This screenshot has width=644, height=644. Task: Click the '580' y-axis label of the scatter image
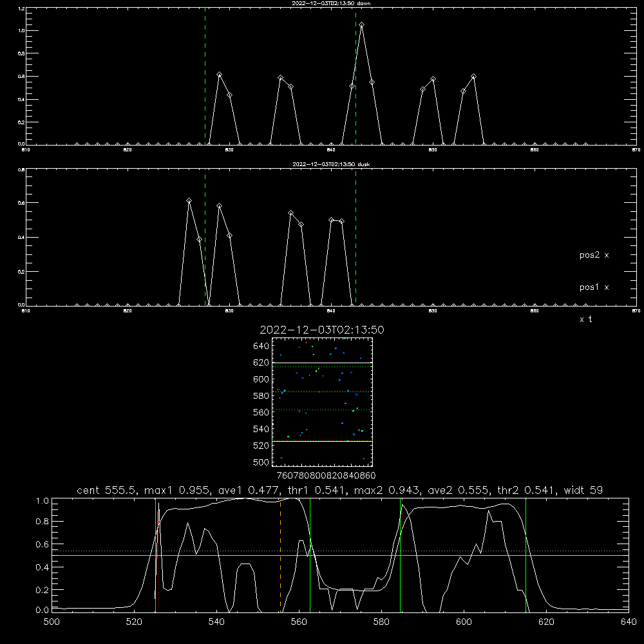(261, 396)
